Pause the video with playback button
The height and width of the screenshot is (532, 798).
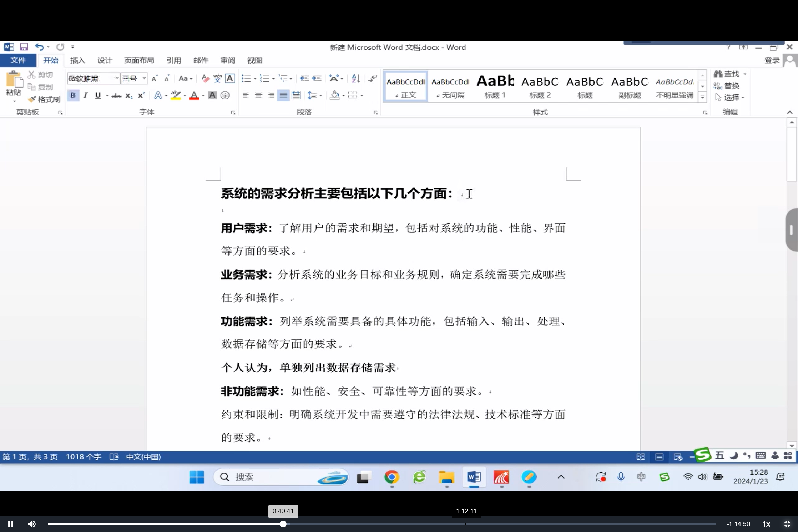[11, 524]
